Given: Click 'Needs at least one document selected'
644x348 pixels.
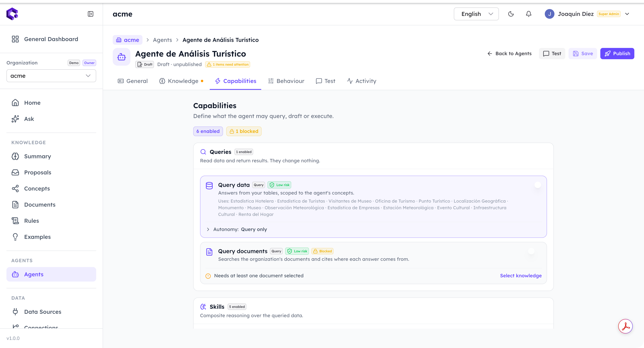Looking at the screenshot, I should 259,276.
